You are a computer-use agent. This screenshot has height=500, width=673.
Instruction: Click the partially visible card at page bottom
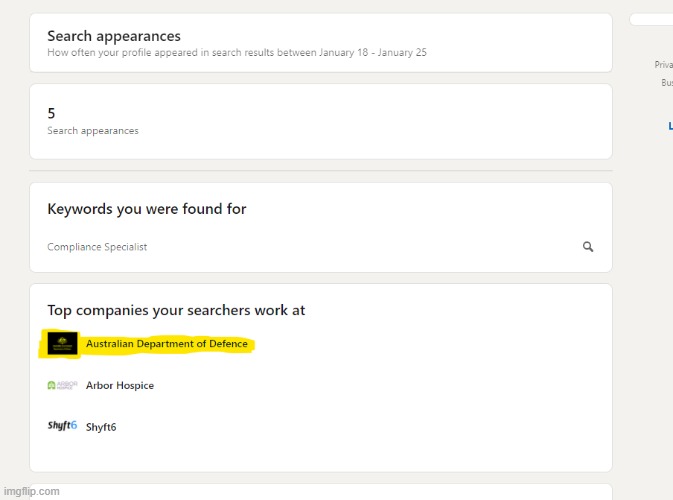321,492
